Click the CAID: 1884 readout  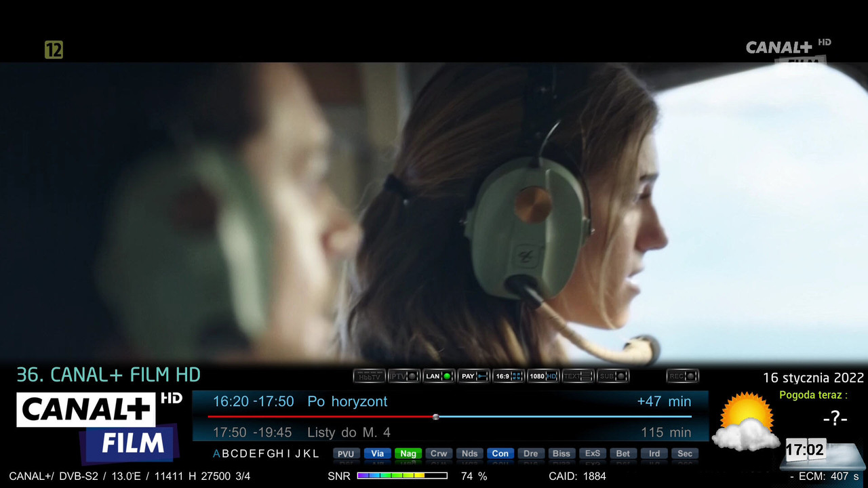coord(577,476)
